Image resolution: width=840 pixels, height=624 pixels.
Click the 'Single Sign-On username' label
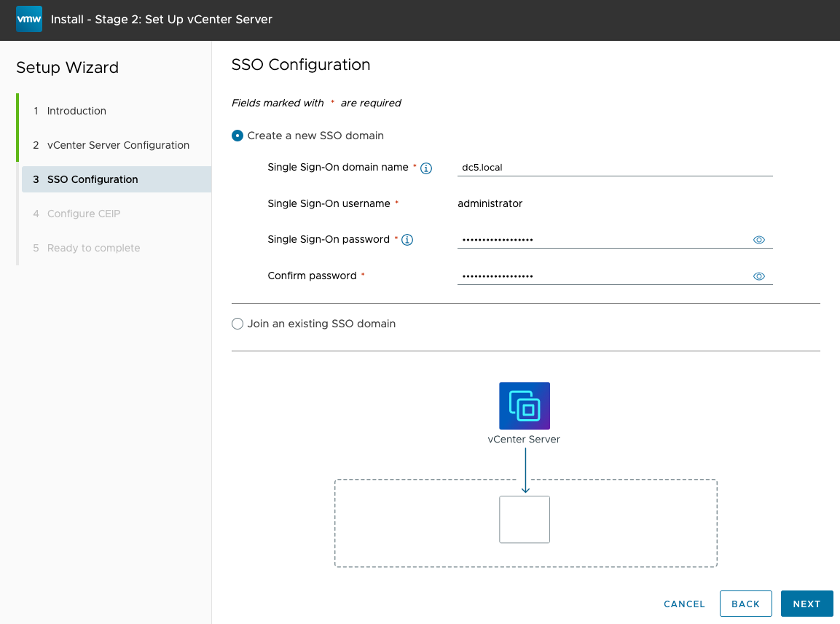coord(329,203)
